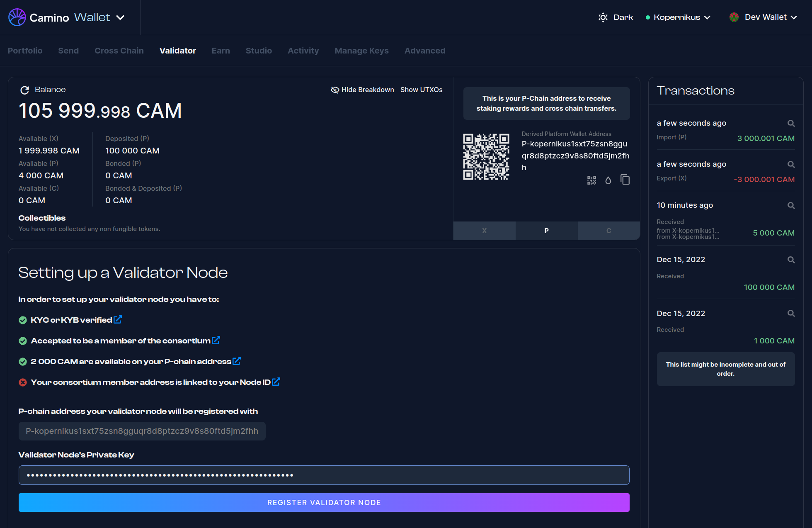The width and height of the screenshot is (812, 528).
Task: Hide the balance Breakdown
Action: coord(362,90)
